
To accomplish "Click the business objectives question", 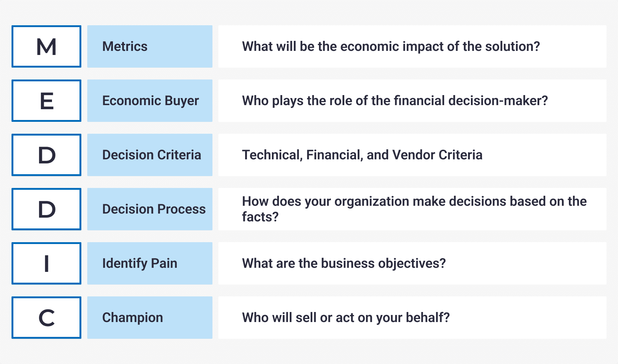I will [344, 264].
